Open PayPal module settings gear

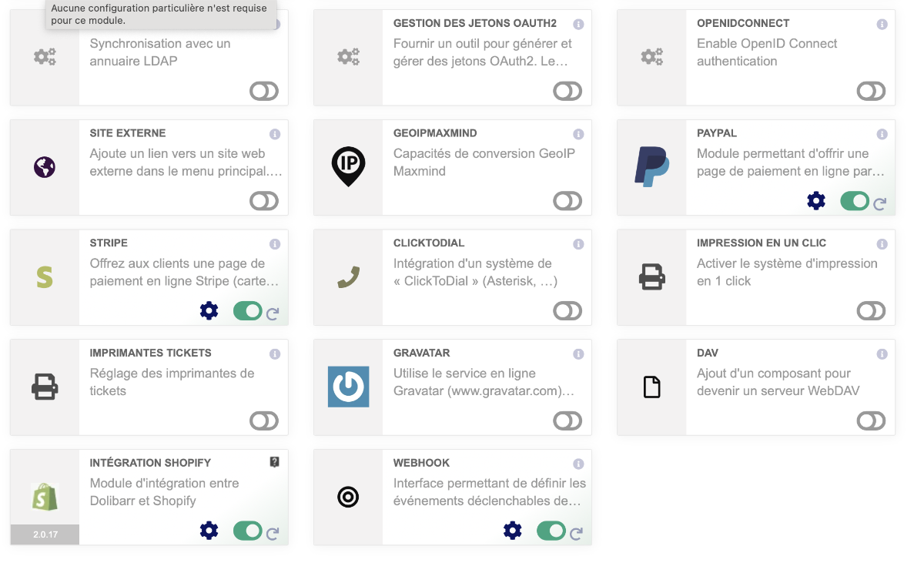[x=816, y=201]
